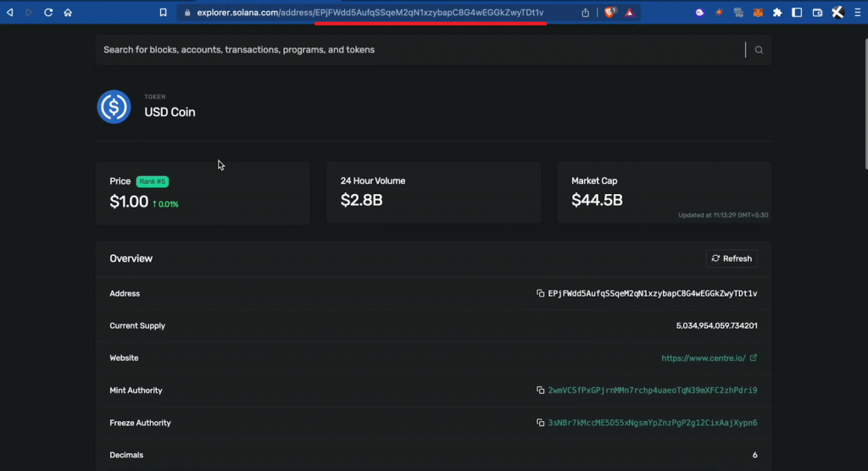
Task: Open the https://www.centre.io/ website link
Action: [704, 358]
